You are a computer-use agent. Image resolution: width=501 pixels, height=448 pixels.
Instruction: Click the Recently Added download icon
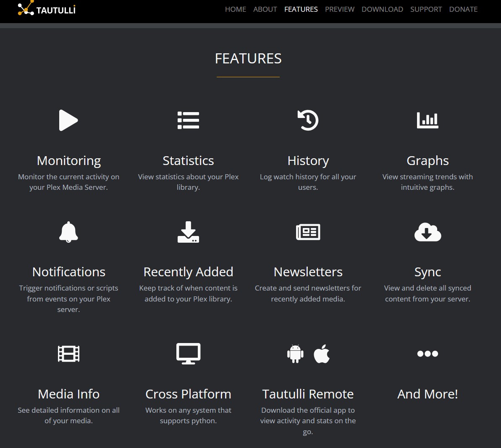[x=188, y=232]
